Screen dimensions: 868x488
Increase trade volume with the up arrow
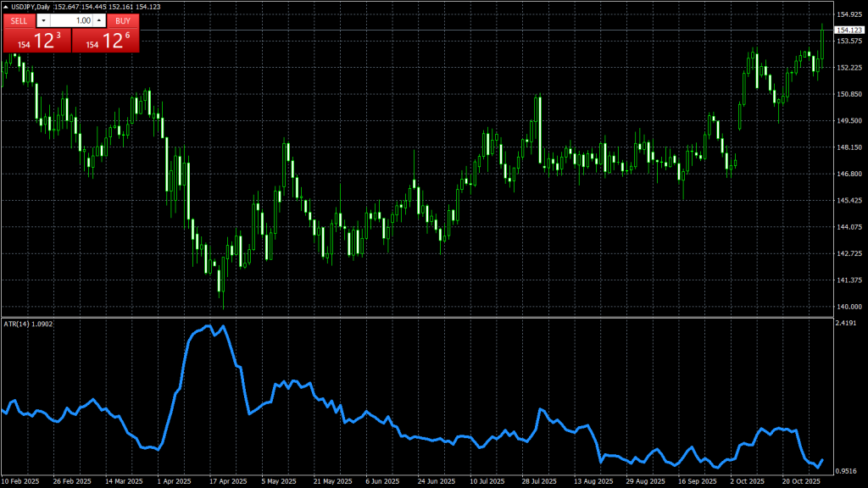tap(98, 20)
